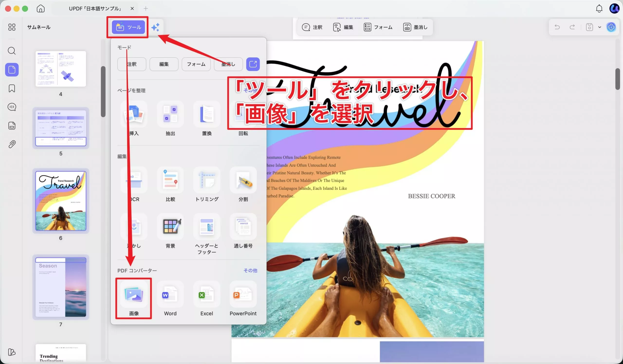Open the sidebar grid view icon
Screen dimensions: 623x364
click(12, 27)
